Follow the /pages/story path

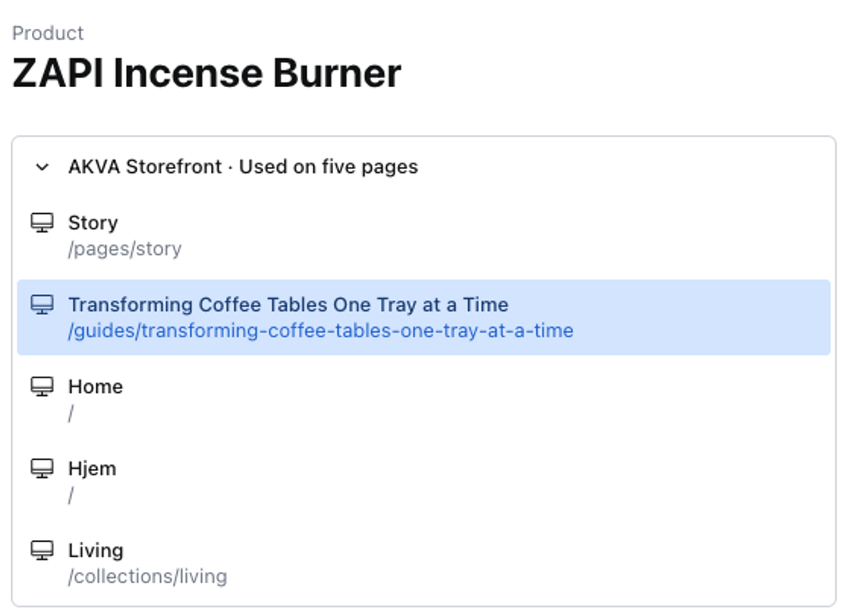point(125,249)
